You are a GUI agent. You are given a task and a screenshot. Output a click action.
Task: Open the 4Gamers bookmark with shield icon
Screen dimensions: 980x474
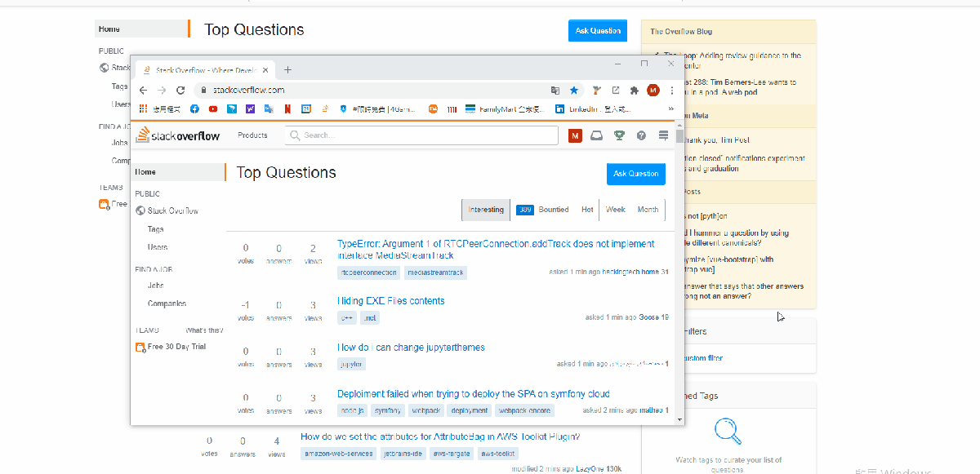pyautogui.click(x=378, y=109)
